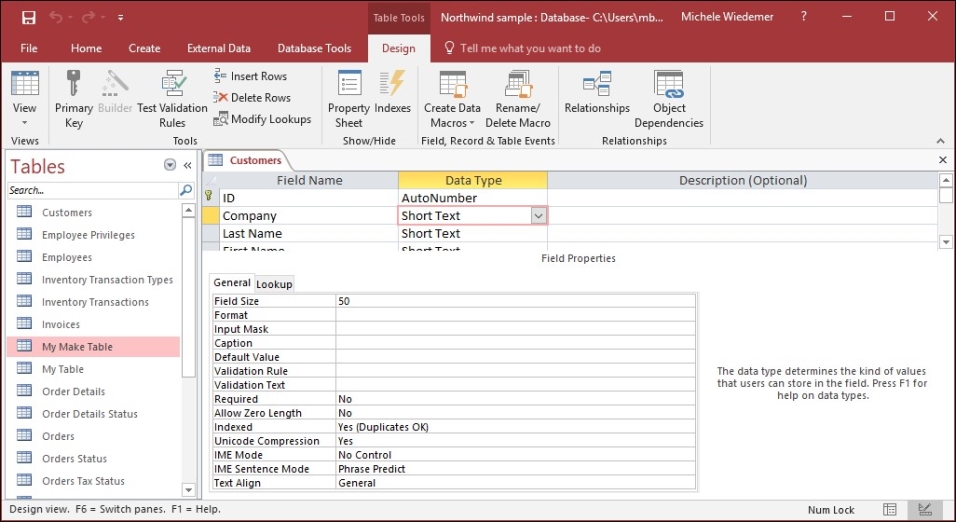956x522 pixels.
Task: Collapse the ribbon with chevron arrow
Action: tap(941, 141)
